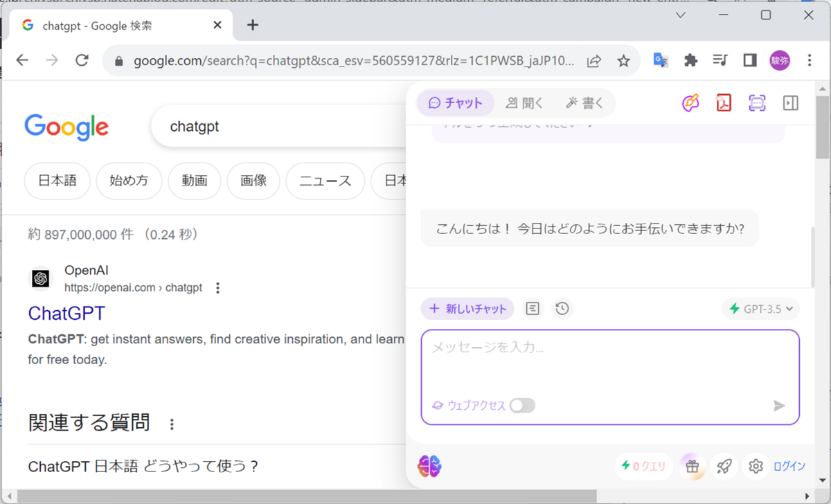Click the brain logo icon
The height and width of the screenshot is (504, 831).
click(x=429, y=467)
